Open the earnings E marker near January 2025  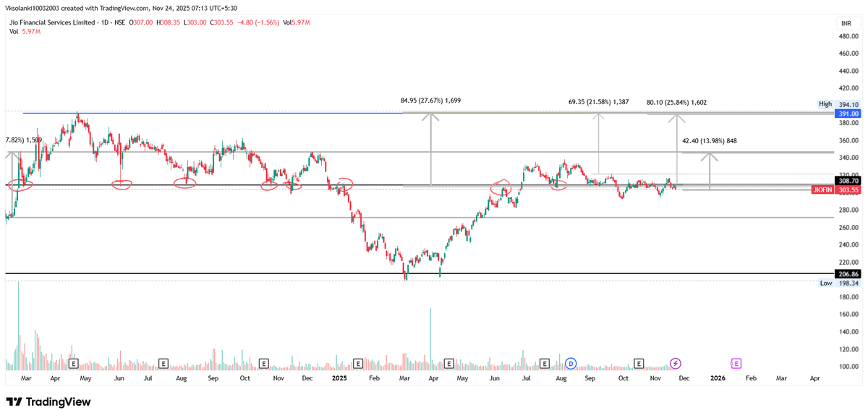[x=357, y=363]
